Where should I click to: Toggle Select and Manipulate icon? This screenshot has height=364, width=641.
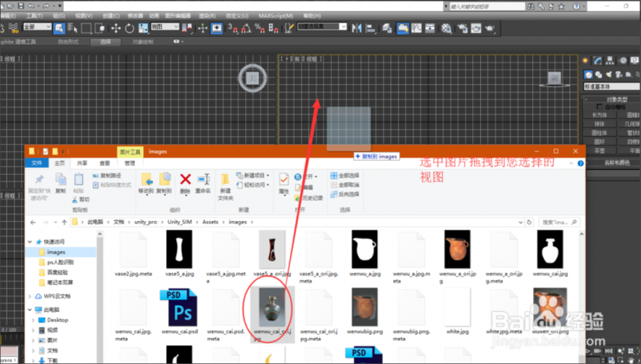(x=203, y=28)
